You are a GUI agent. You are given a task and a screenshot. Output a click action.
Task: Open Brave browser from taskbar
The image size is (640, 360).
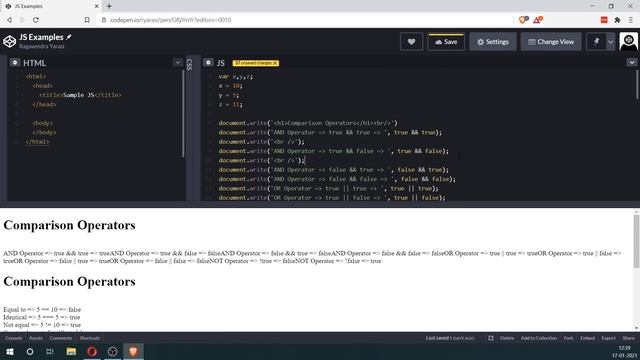tap(133, 351)
